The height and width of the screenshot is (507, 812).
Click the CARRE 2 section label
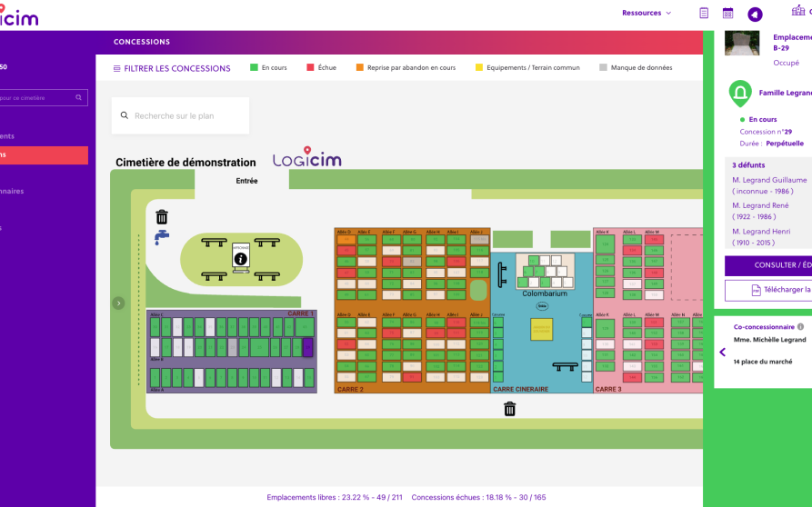click(351, 389)
